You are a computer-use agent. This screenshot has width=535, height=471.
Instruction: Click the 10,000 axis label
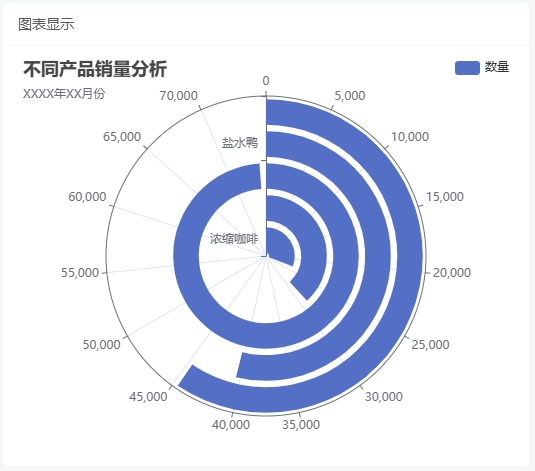[x=410, y=137]
